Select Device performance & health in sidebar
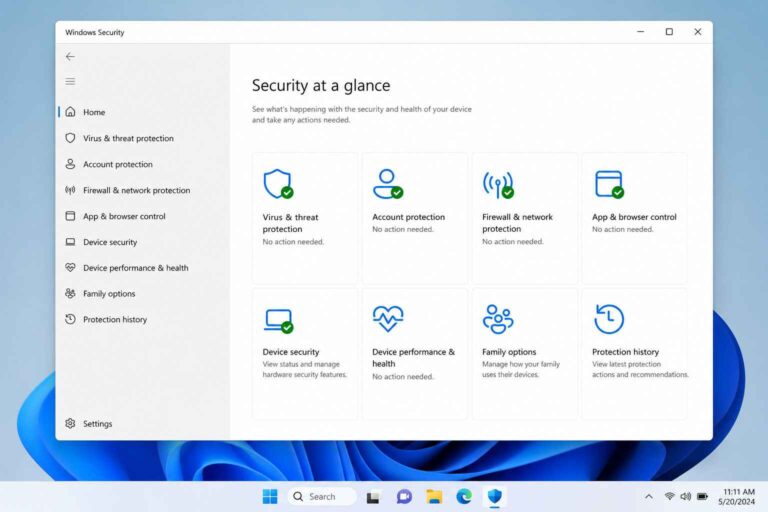The image size is (768, 512). (x=136, y=268)
